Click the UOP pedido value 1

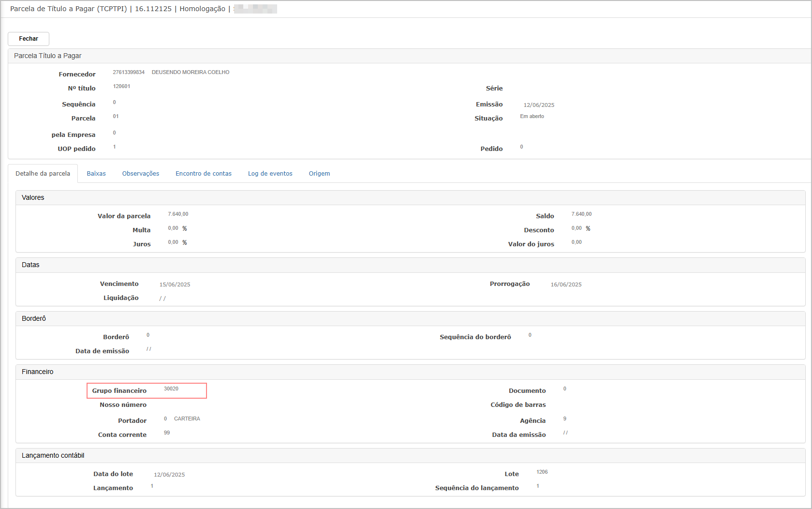click(115, 147)
